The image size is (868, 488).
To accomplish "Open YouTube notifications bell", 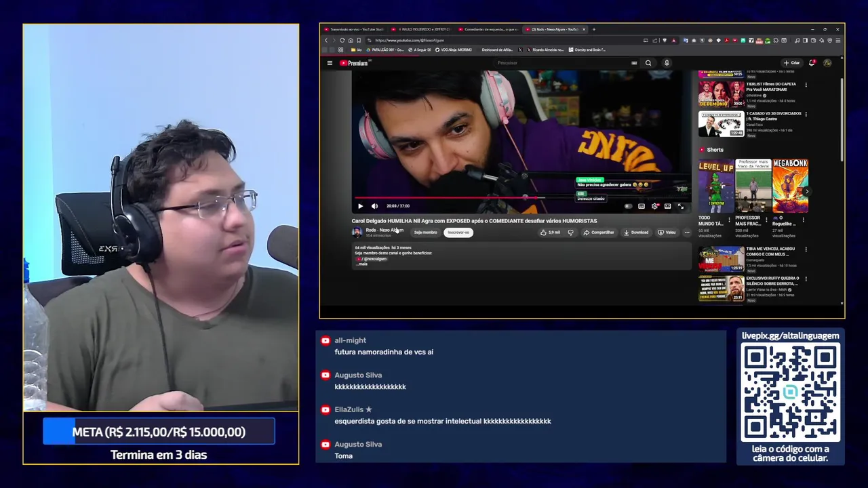I will [812, 63].
